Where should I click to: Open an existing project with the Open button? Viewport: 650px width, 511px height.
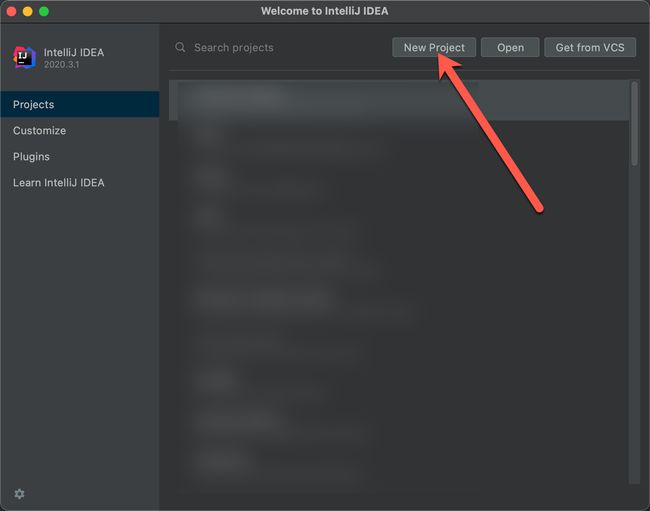pos(510,47)
